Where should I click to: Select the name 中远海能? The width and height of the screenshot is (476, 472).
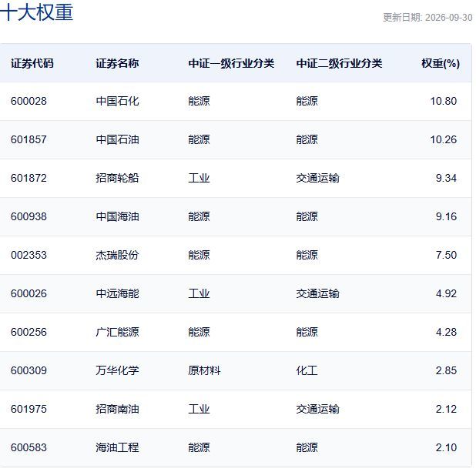coord(117,293)
